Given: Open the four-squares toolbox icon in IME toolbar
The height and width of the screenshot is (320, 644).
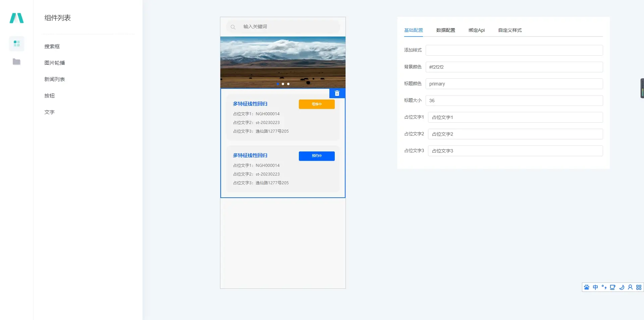Looking at the screenshot, I should 639,287.
